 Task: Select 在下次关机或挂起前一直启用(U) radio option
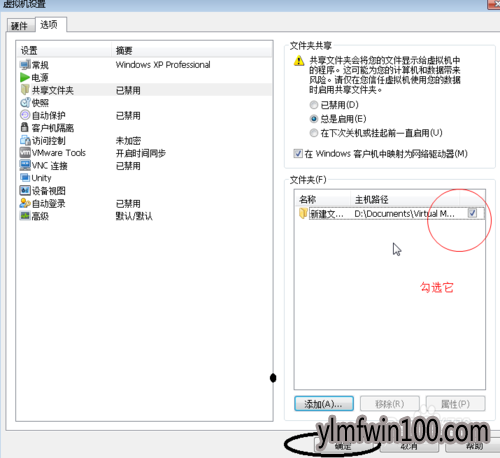(314, 133)
